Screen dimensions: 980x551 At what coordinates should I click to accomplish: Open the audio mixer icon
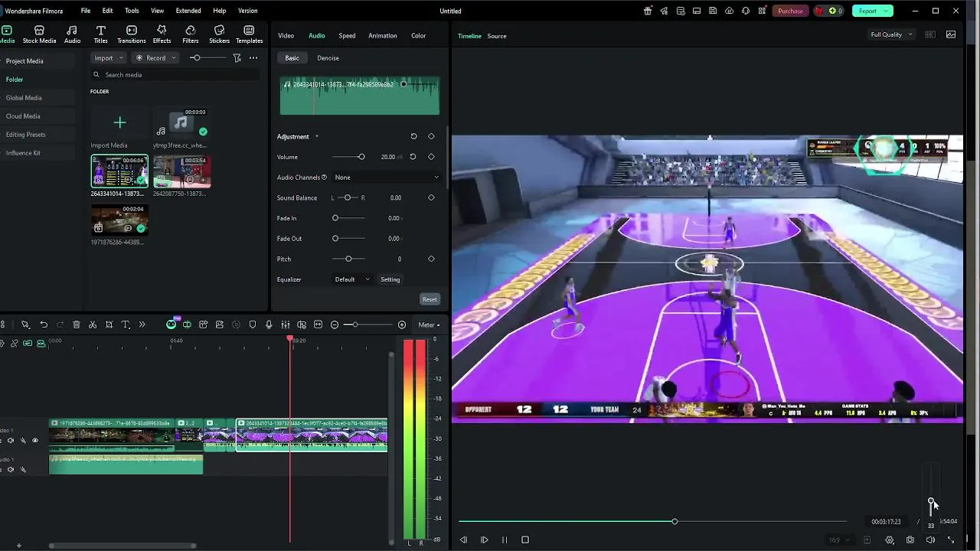click(285, 324)
